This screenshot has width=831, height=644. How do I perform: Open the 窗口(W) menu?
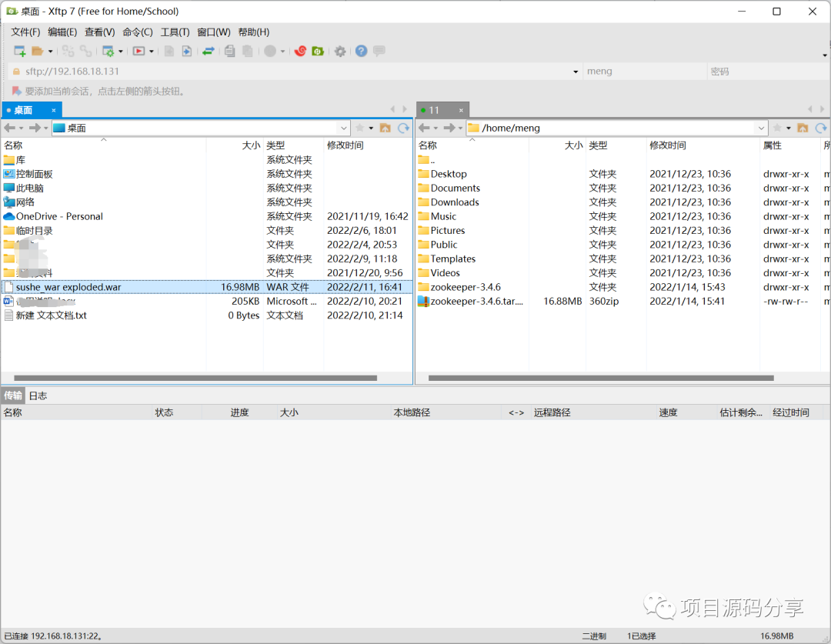pyautogui.click(x=214, y=32)
